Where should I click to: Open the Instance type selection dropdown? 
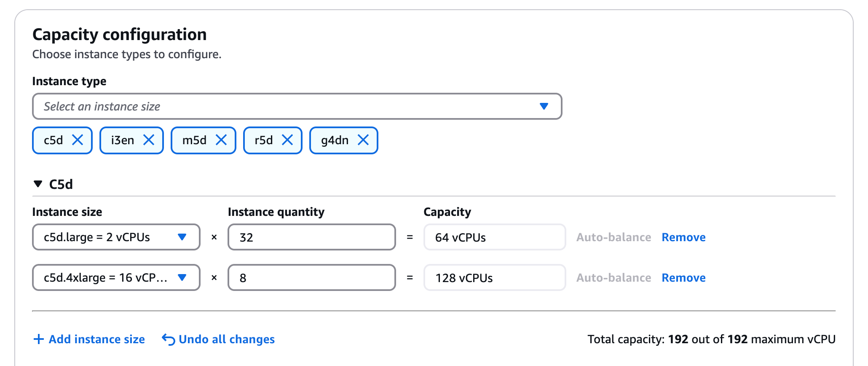297,106
